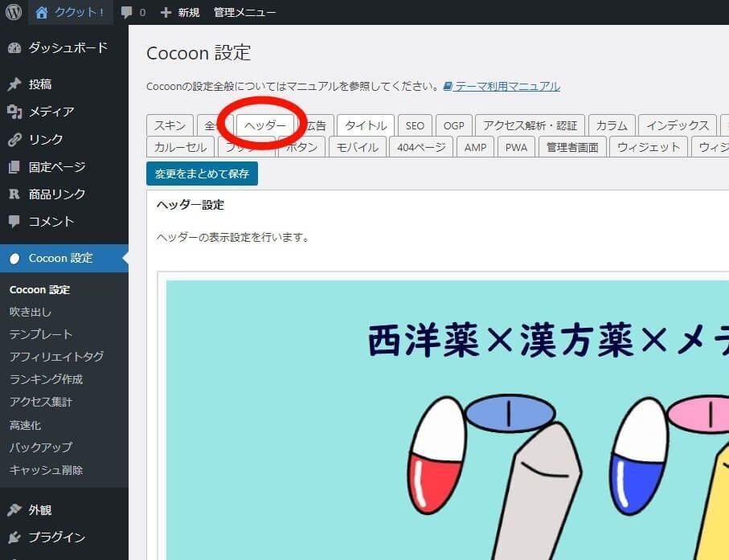Click the リンク chain icon
This screenshot has height=560, width=729.
pyautogui.click(x=14, y=140)
